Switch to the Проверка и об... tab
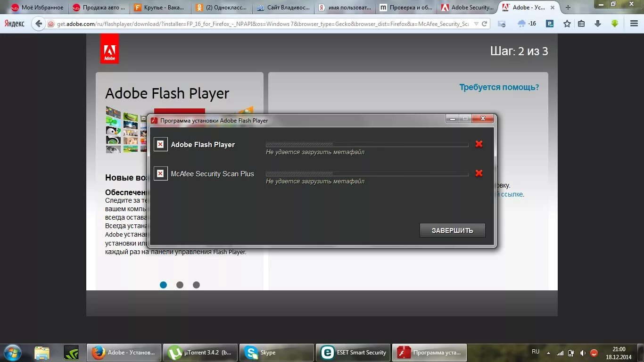Screen dimensions: 644x362 pos(406,8)
